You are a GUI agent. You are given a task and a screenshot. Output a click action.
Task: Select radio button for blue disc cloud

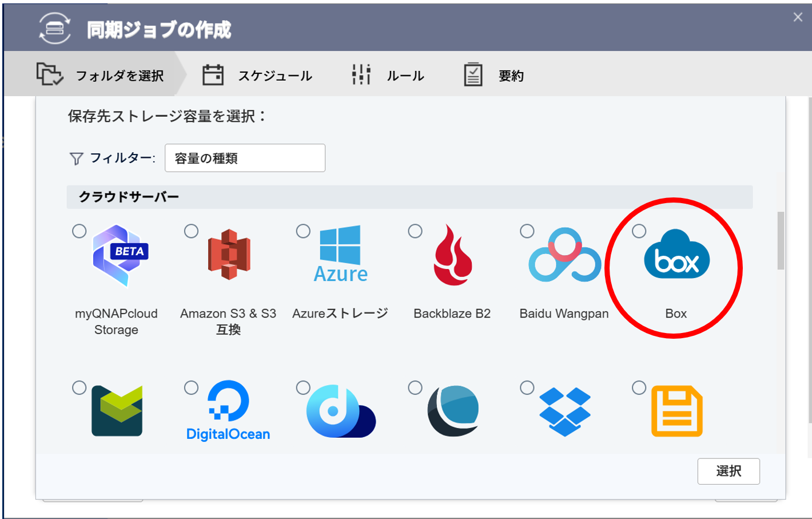tap(304, 388)
